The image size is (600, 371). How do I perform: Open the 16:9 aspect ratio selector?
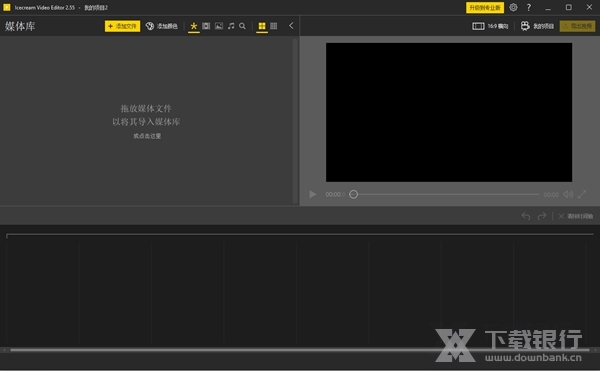point(490,26)
